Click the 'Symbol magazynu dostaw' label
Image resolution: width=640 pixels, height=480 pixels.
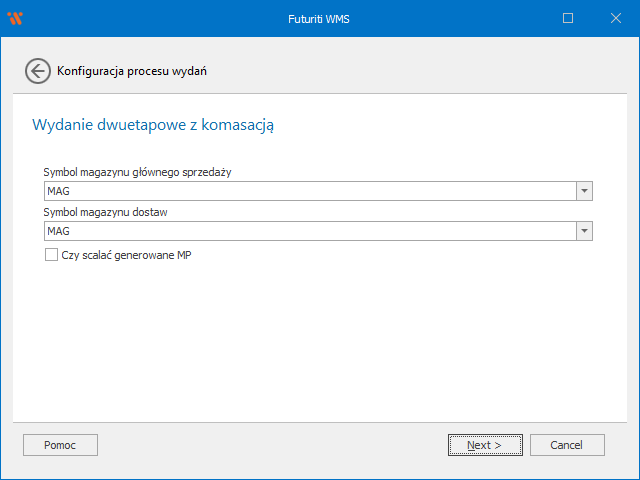point(106,212)
